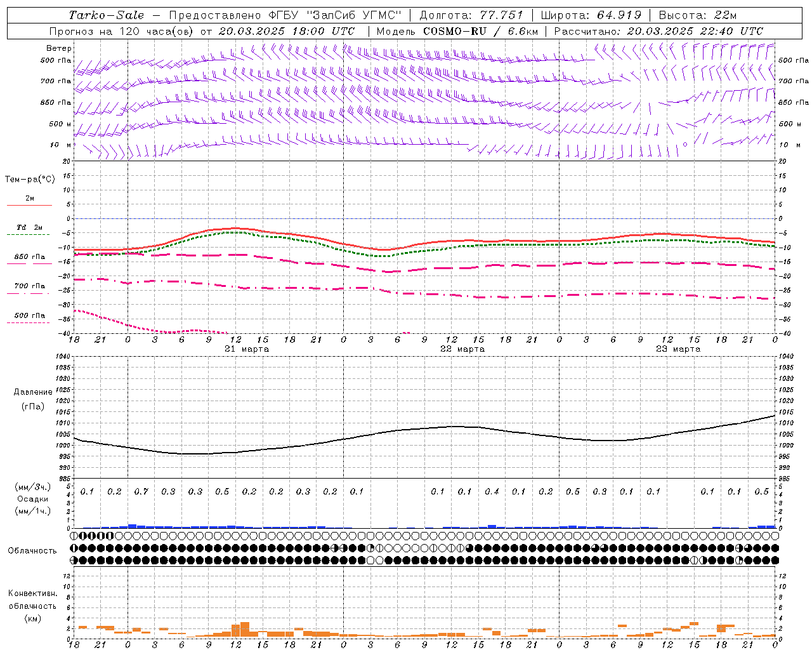Select the 0.4 precipitation value
The height and width of the screenshot is (650, 812).
492,492
